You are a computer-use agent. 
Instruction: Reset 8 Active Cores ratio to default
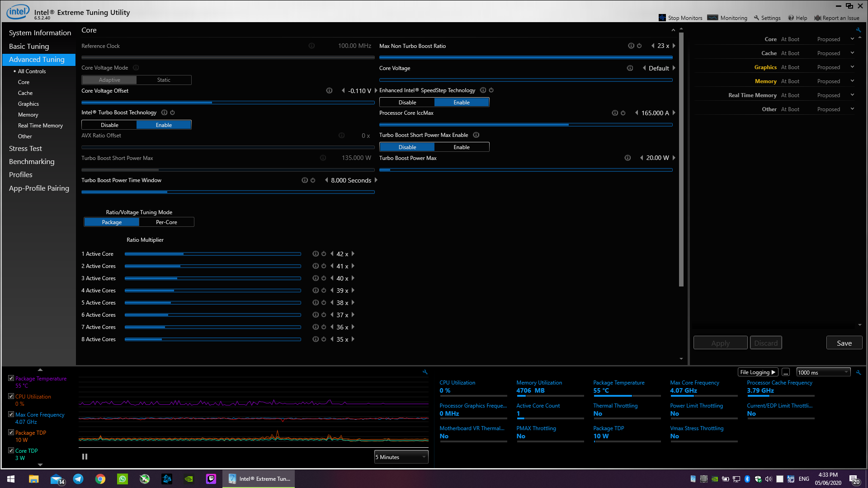pyautogui.click(x=324, y=339)
